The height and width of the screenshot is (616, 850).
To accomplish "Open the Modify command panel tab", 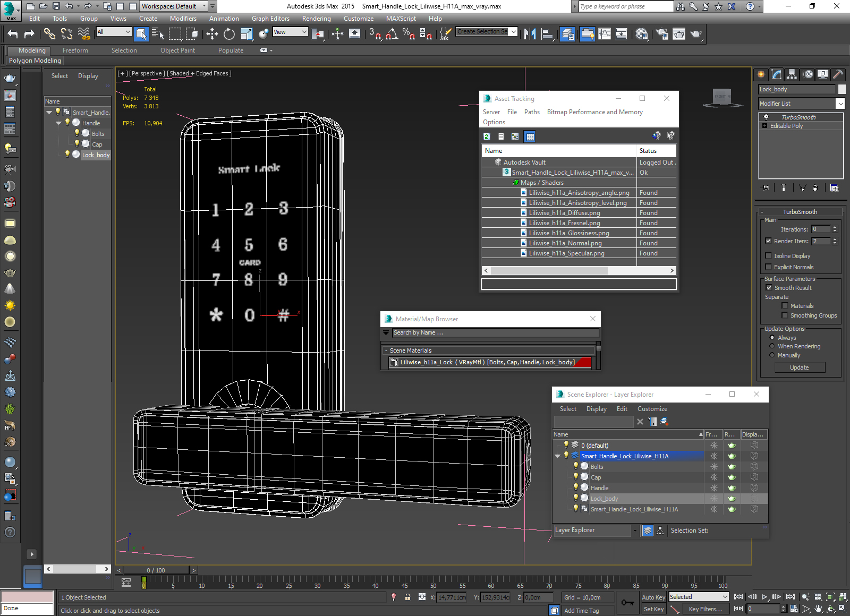I will [777, 74].
